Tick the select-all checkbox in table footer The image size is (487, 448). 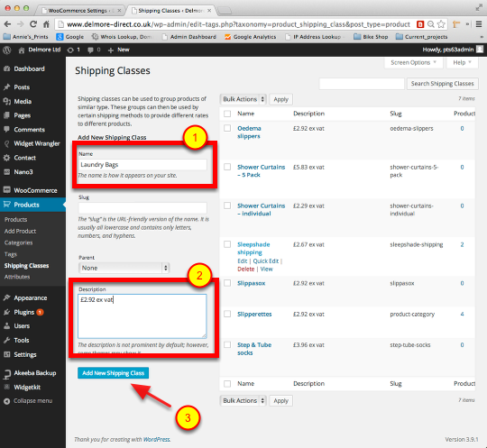227,384
